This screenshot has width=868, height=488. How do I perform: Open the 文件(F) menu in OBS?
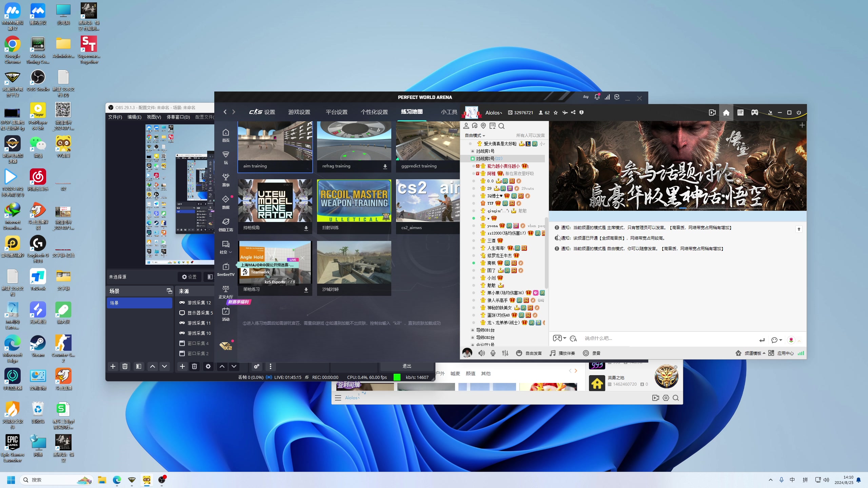point(115,117)
